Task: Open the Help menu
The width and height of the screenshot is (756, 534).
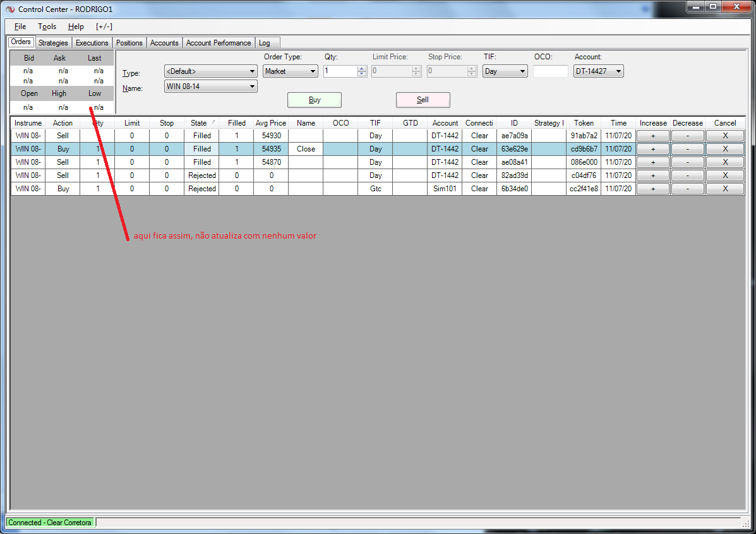Action: (x=76, y=27)
